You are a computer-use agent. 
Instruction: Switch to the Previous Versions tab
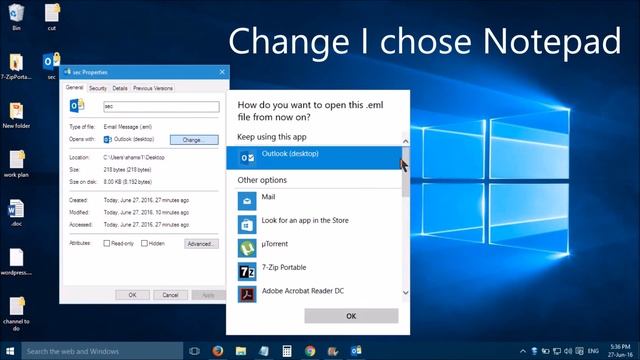point(153,88)
